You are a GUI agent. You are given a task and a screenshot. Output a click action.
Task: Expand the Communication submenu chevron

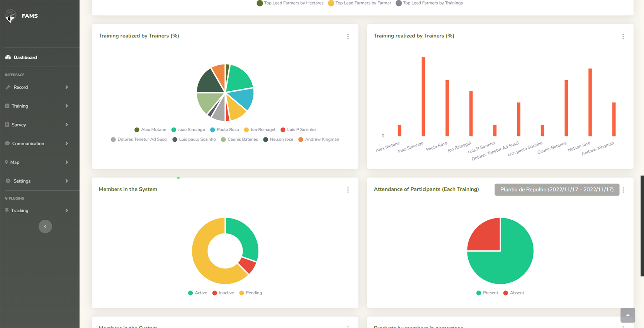point(66,144)
